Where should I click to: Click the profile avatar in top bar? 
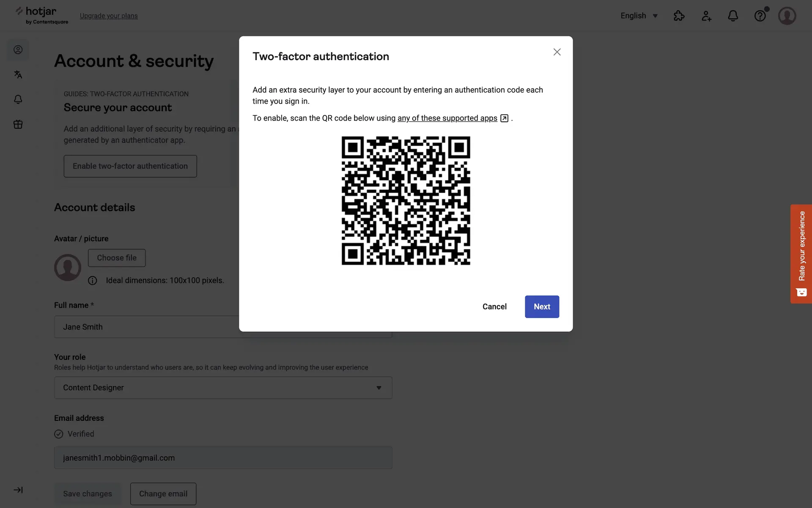click(x=787, y=16)
